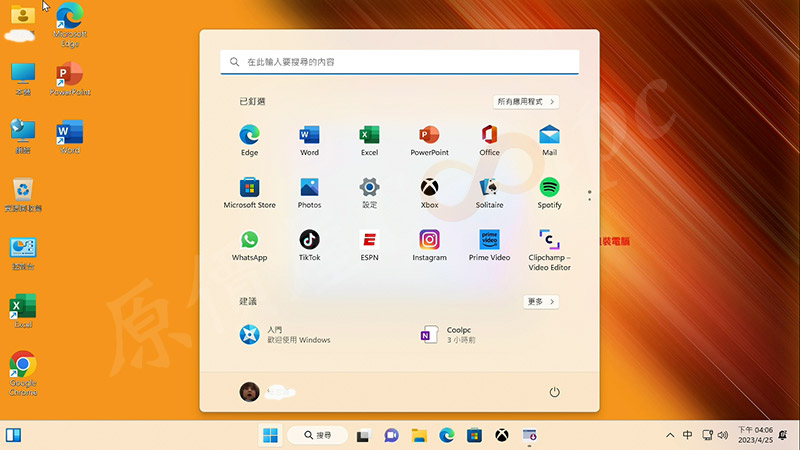Open the network status tray icon

pos(708,435)
